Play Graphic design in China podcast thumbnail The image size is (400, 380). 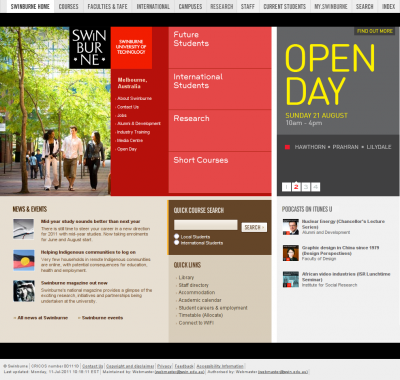291,253
